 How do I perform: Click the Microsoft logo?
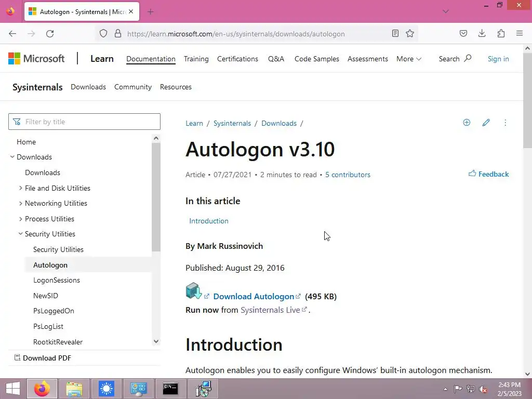(36, 59)
